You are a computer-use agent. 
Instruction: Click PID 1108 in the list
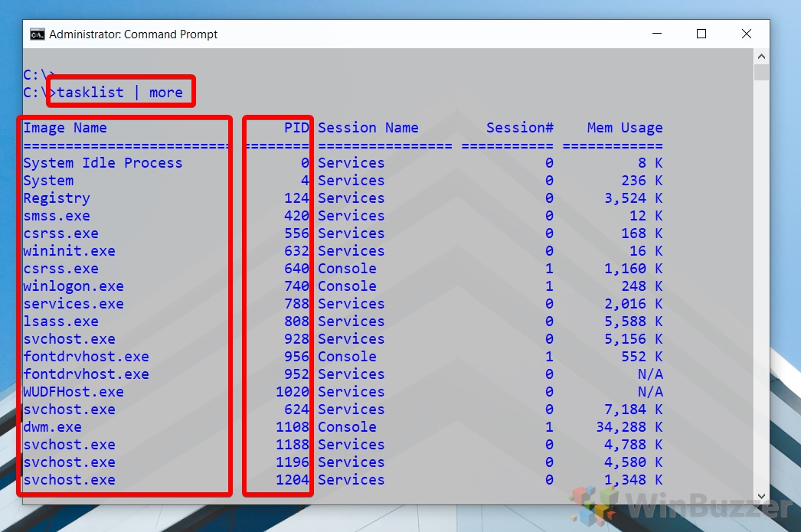point(293,427)
